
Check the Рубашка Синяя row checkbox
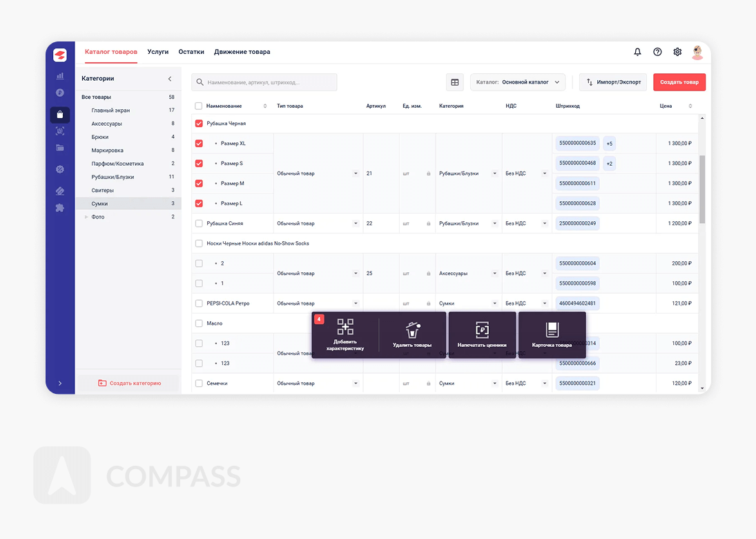[x=199, y=224]
